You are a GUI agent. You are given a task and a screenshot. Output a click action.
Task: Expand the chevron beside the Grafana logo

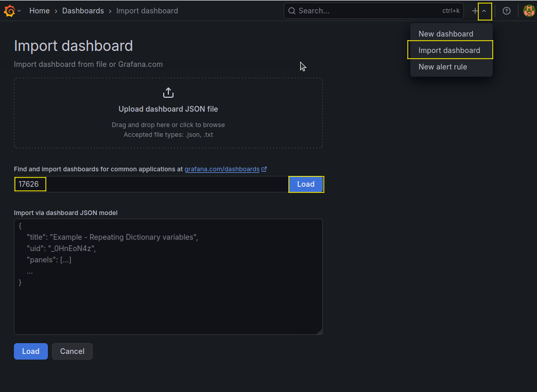click(x=20, y=11)
